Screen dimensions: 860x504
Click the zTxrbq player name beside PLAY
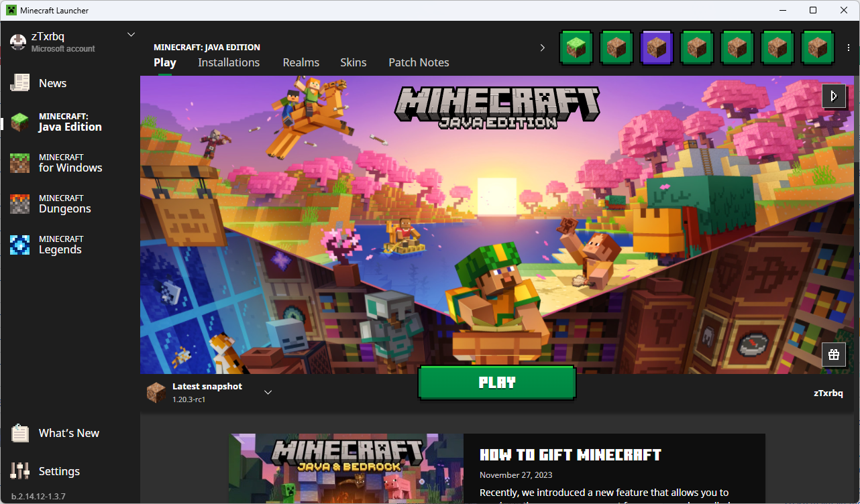pyautogui.click(x=828, y=393)
